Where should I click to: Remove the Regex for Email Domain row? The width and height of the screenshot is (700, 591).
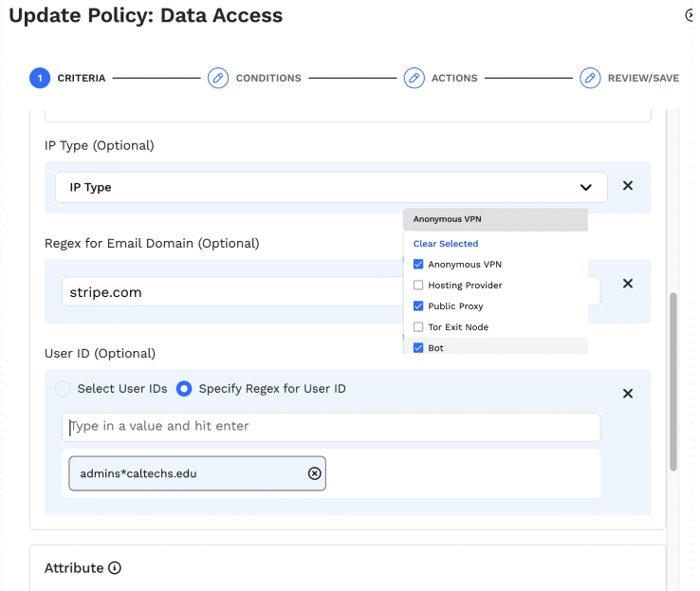coord(627,283)
